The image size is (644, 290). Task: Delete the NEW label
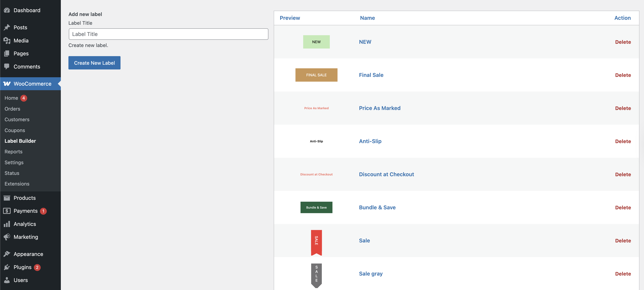623,42
